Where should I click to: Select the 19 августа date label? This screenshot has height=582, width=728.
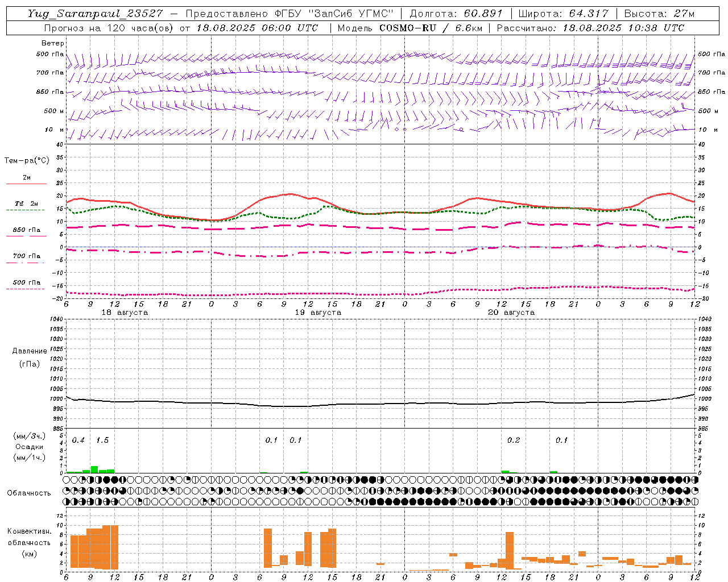point(318,313)
